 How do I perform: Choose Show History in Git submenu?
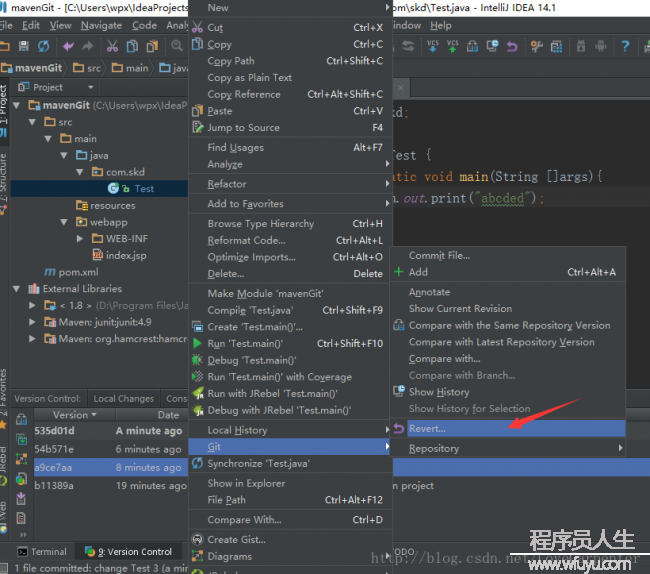(x=508, y=392)
